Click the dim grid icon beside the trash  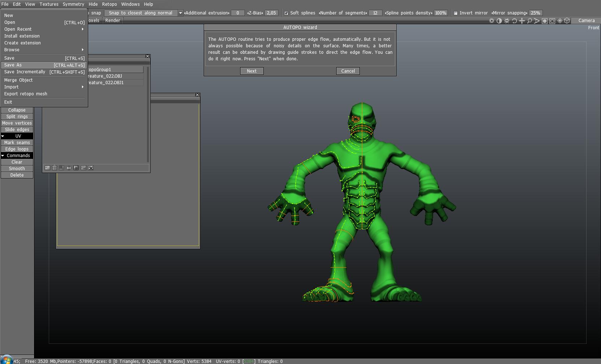coord(62,168)
